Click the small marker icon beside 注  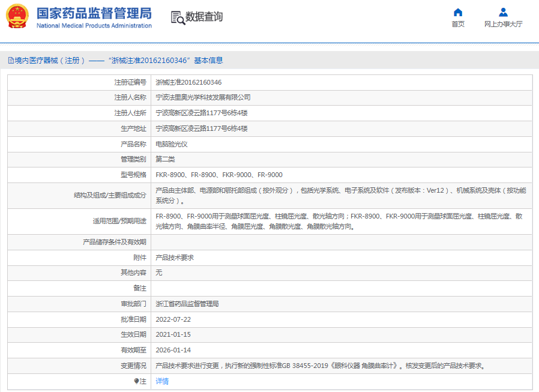tap(136, 381)
